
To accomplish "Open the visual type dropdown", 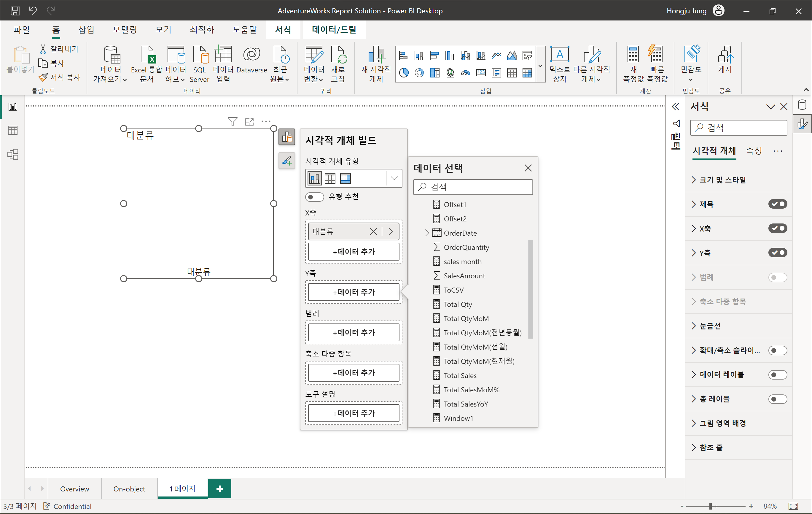I will (x=394, y=178).
